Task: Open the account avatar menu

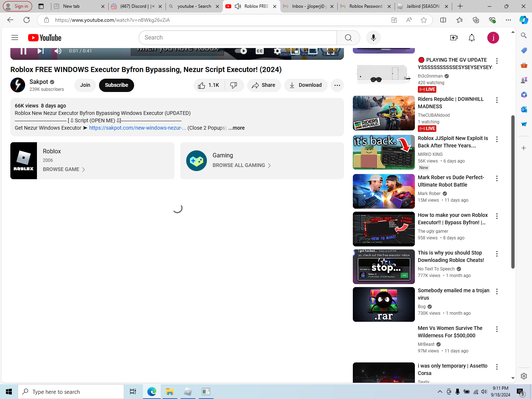Action: (x=493, y=38)
